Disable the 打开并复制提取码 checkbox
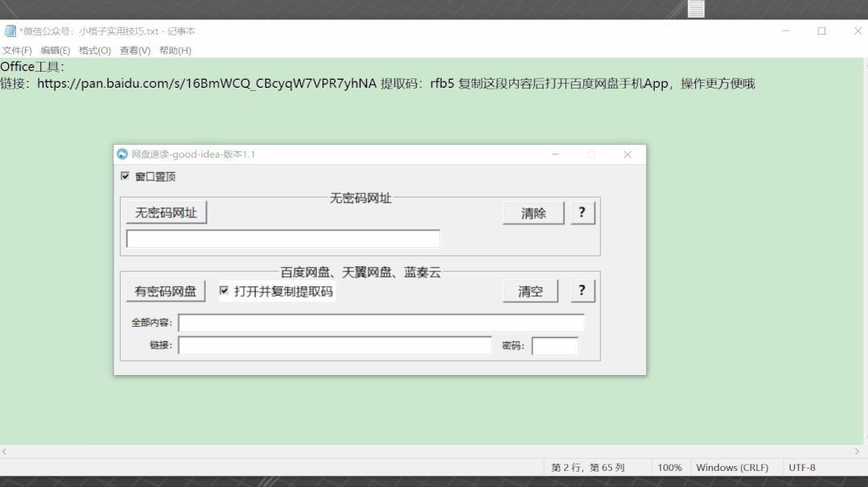This screenshot has width=868, height=487. click(x=224, y=292)
